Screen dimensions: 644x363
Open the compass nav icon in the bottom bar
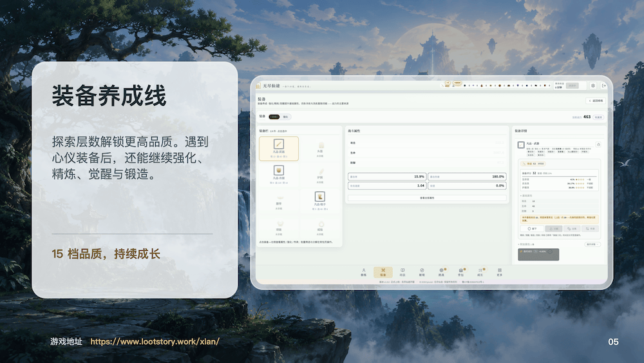[422, 272]
